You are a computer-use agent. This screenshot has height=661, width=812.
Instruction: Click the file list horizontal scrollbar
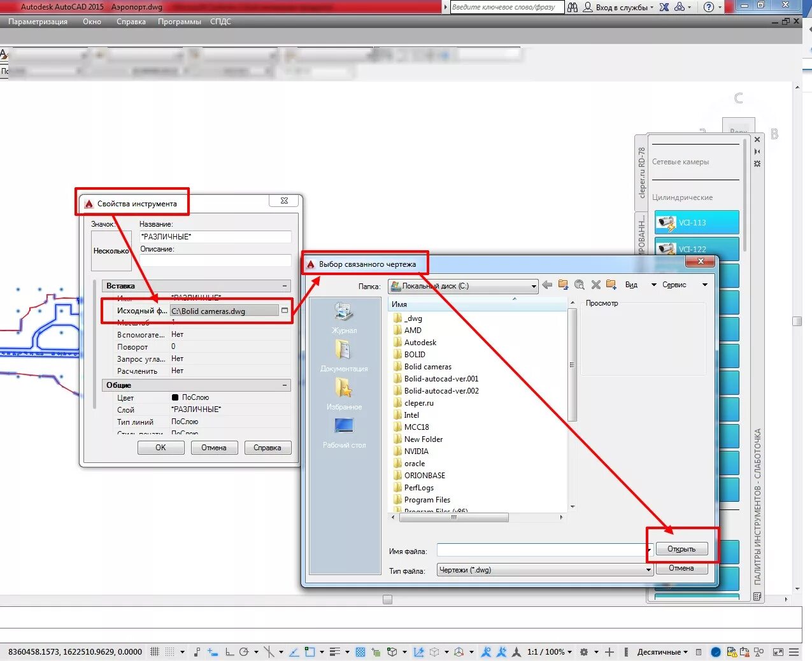click(x=453, y=518)
